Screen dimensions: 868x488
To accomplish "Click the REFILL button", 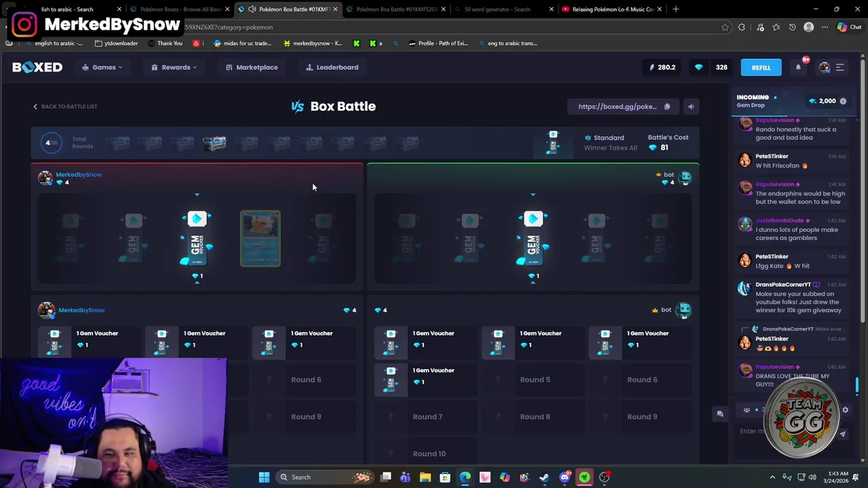I will [761, 68].
